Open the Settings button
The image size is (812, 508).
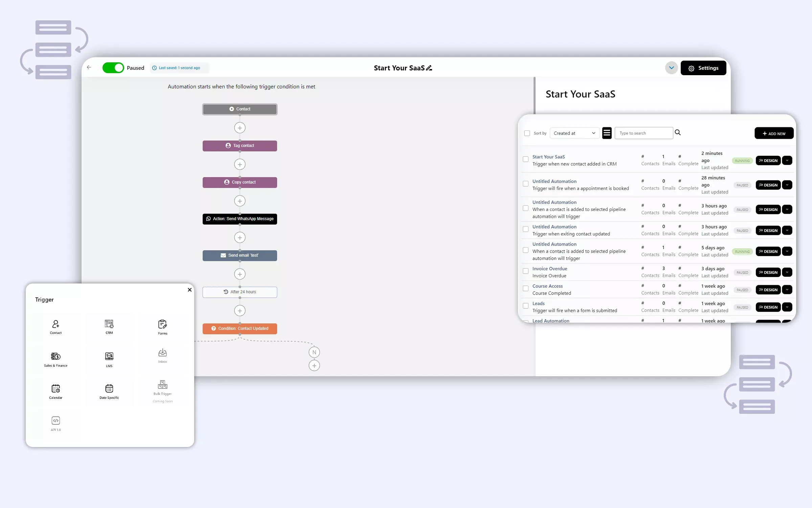click(x=703, y=68)
